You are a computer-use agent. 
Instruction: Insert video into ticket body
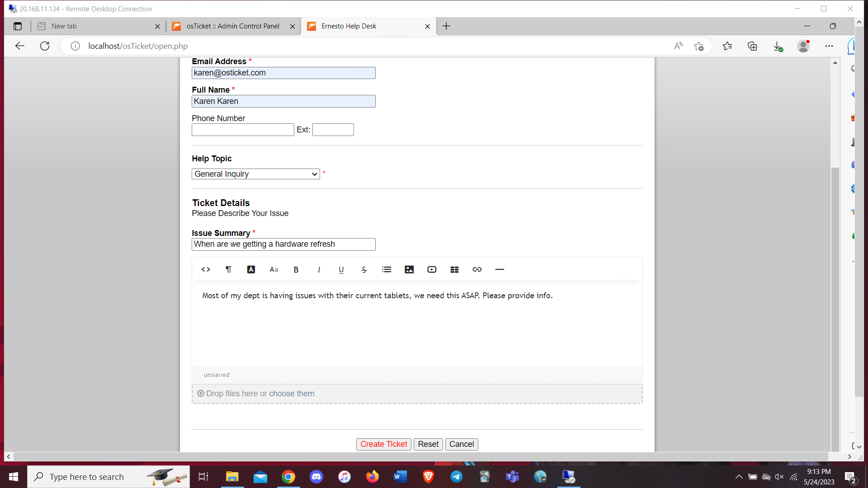coord(432,269)
